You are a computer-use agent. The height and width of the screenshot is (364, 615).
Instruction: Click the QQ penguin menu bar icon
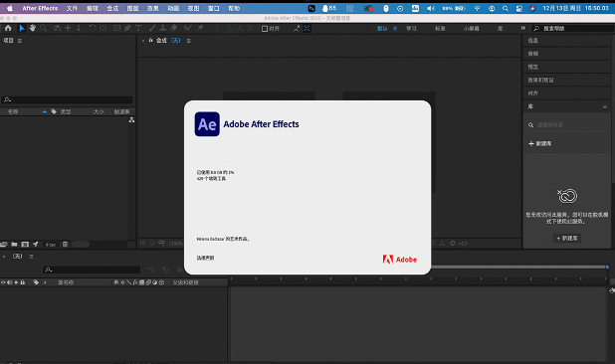pyautogui.click(x=325, y=8)
